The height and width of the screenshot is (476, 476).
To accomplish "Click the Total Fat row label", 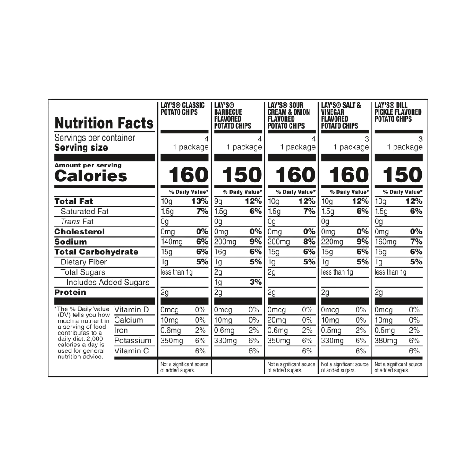I will pyautogui.click(x=74, y=201).
